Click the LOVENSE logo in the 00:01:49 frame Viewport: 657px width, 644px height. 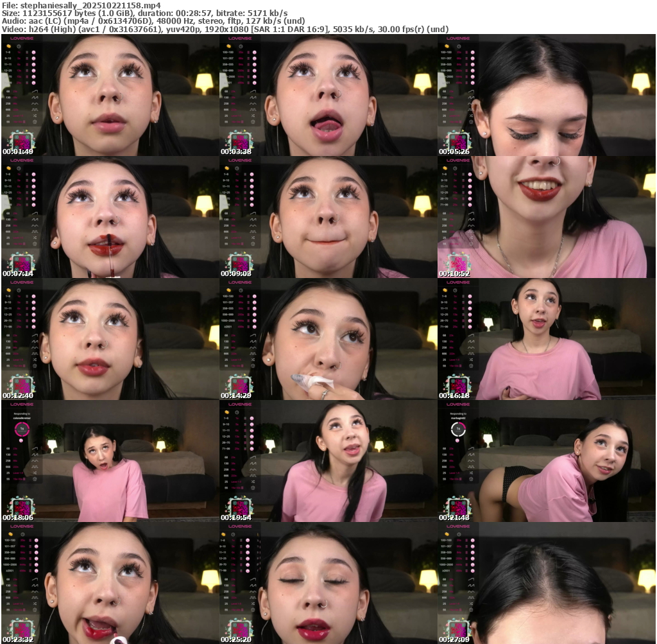(x=22, y=39)
